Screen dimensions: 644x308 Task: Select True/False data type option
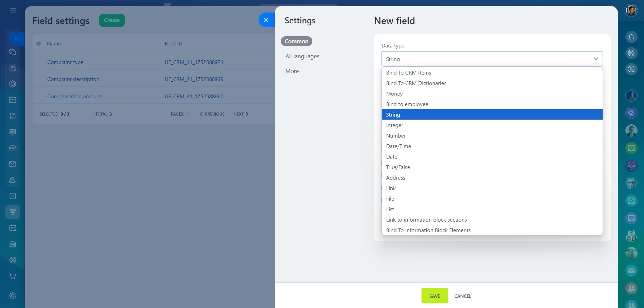click(398, 167)
